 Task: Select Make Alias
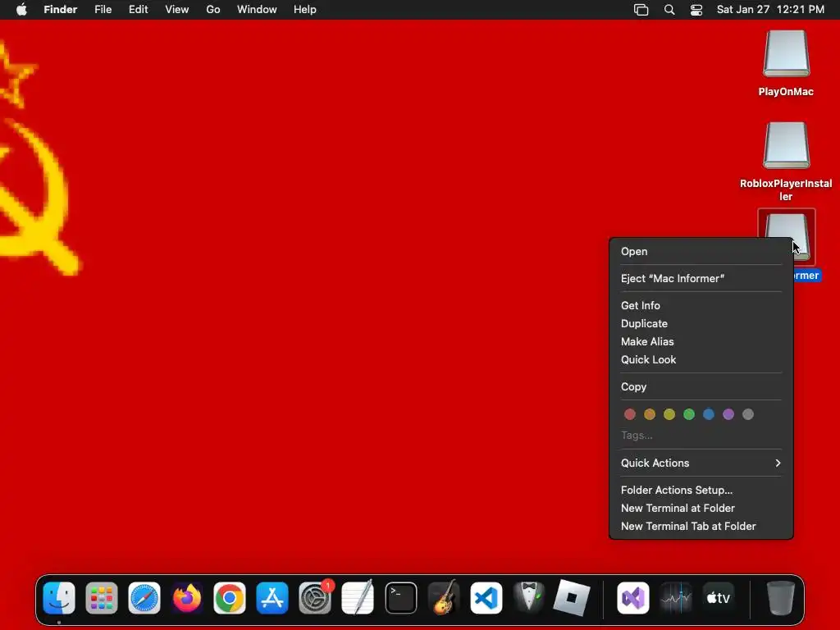pos(701,342)
